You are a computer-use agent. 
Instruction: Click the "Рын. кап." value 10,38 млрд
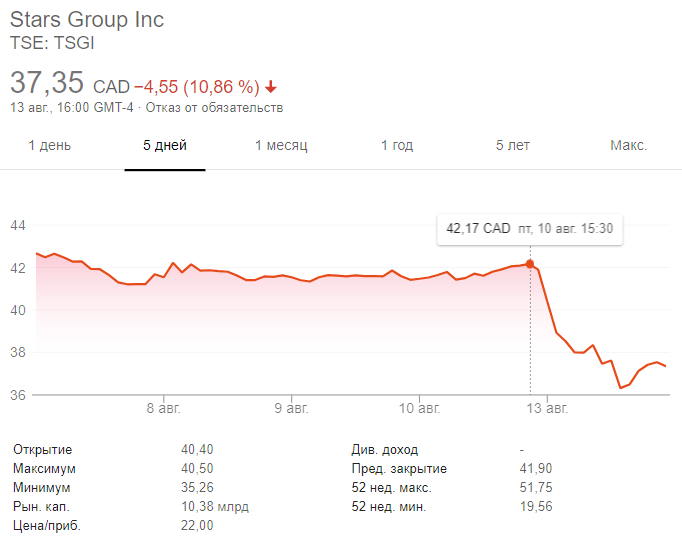213,507
